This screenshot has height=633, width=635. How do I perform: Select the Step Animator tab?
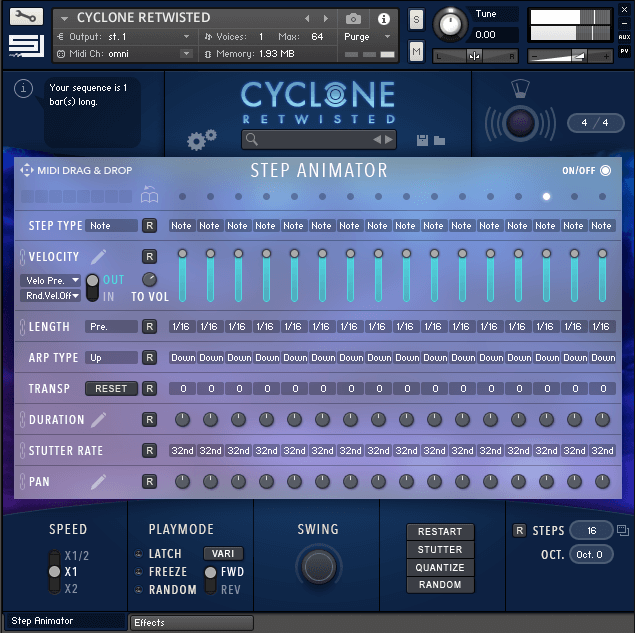click(64, 622)
